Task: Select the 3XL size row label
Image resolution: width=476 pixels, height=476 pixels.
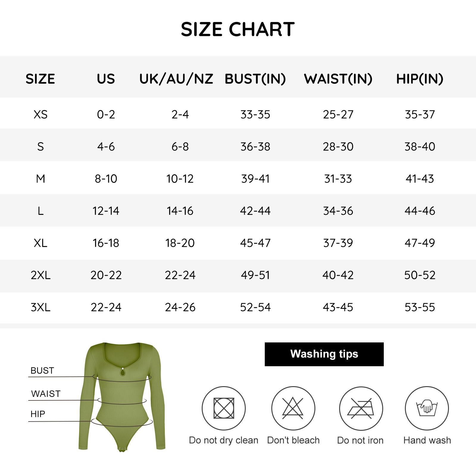Action: pyautogui.click(x=40, y=307)
